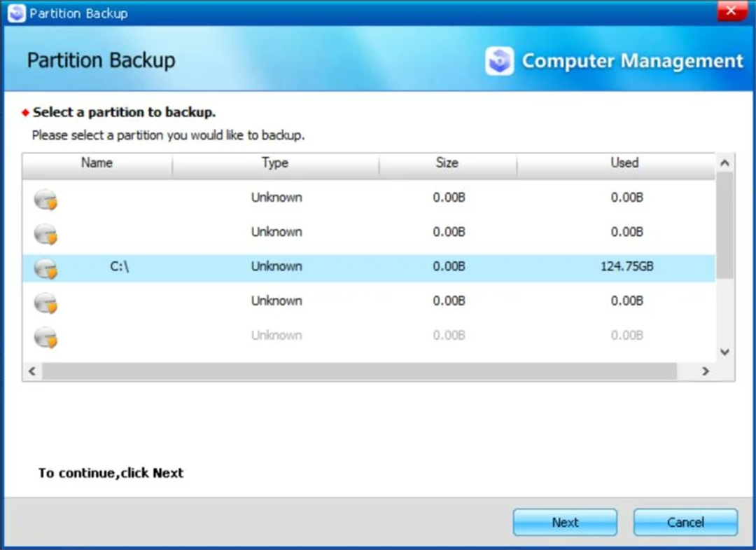Select the first partition's disk icon
Screen dimensions: 756x550
coord(45,199)
